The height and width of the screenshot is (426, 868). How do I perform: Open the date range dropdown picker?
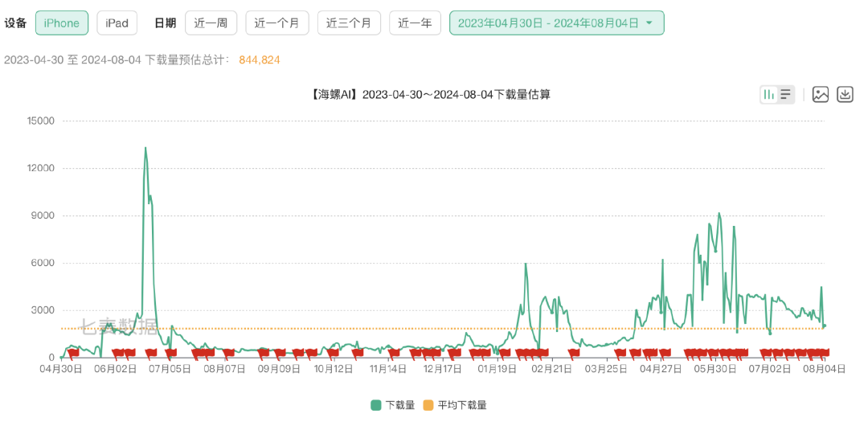point(555,23)
